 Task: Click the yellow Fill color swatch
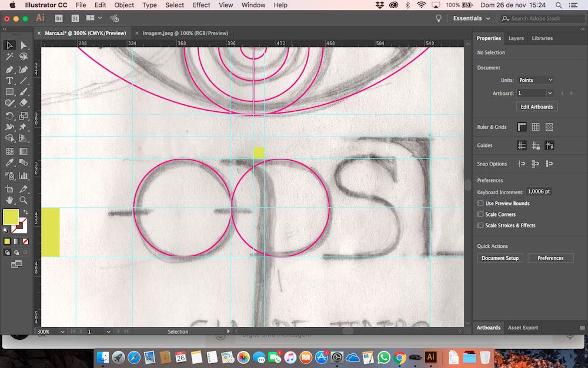pyautogui.click(x=11, y=217)
